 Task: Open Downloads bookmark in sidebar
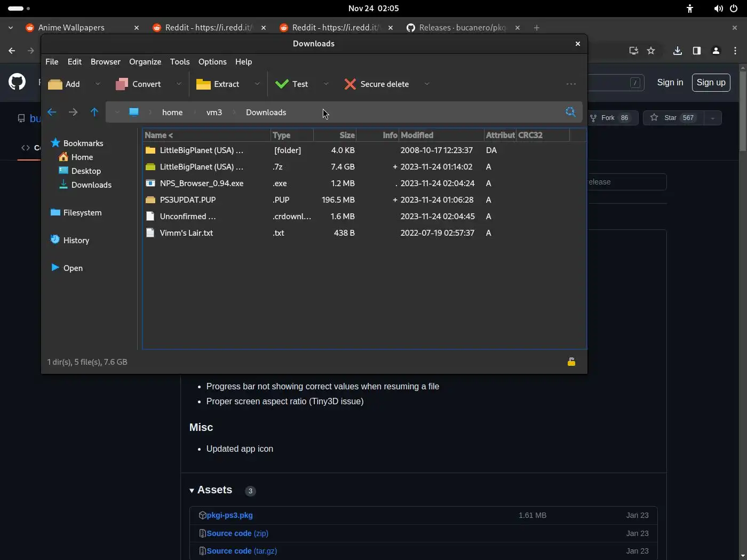click(85, 185)
